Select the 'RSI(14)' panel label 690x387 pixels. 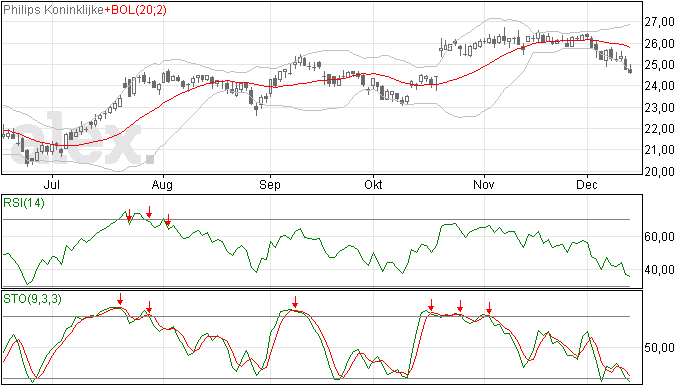point(24,203)
